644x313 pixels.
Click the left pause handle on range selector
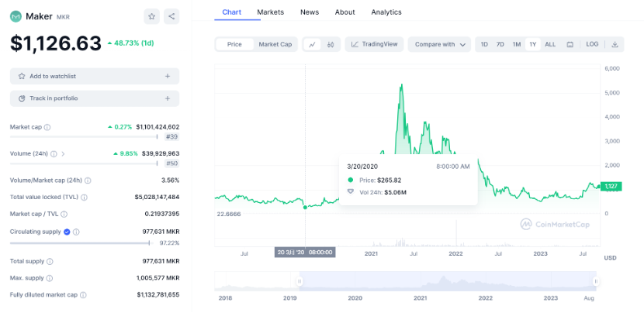click(299, 281)
